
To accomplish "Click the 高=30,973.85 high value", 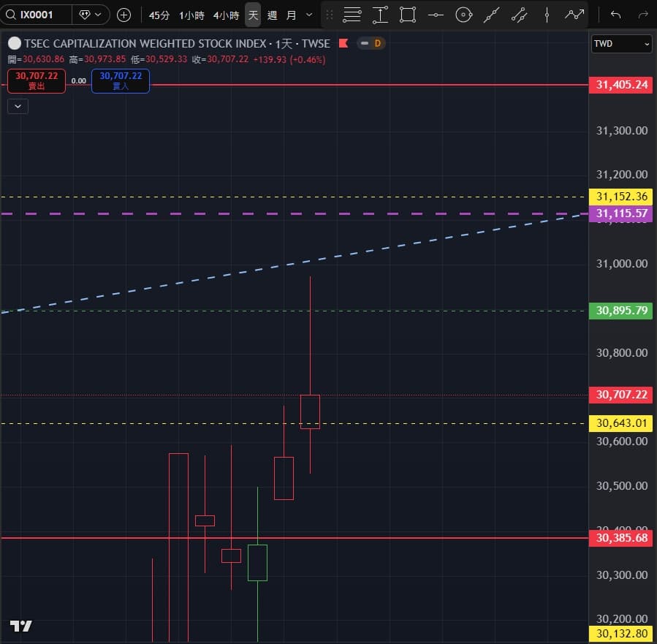I will pyautogui.click(x=97, y=59).
